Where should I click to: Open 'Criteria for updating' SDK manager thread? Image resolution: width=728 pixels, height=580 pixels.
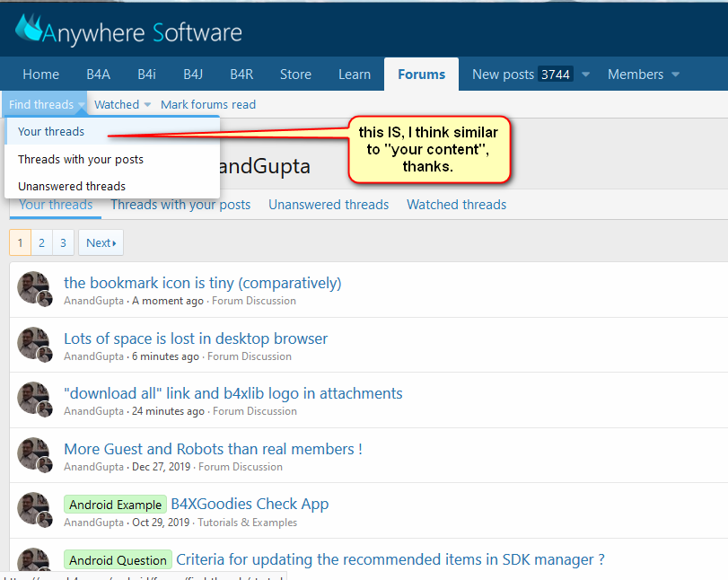(390, 559)
